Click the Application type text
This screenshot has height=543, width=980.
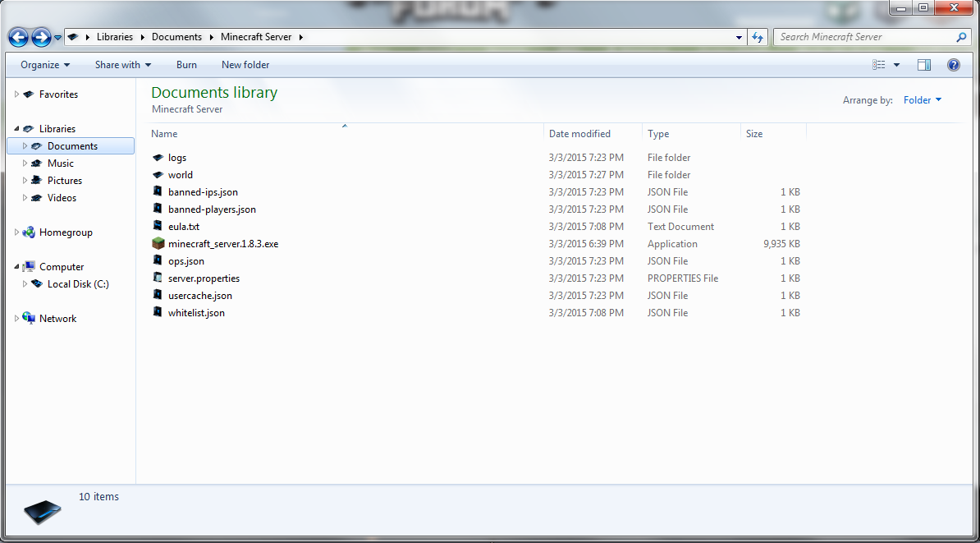point(672,244)
